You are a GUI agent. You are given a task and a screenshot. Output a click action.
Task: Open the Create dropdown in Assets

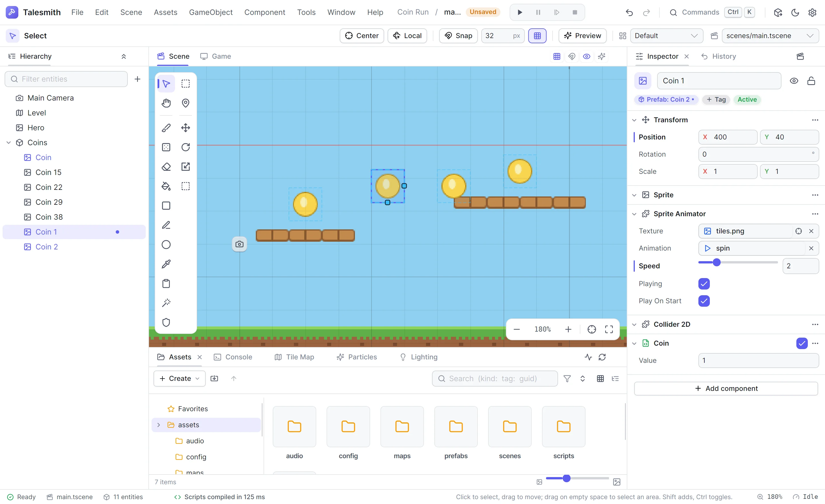point(179,379)
